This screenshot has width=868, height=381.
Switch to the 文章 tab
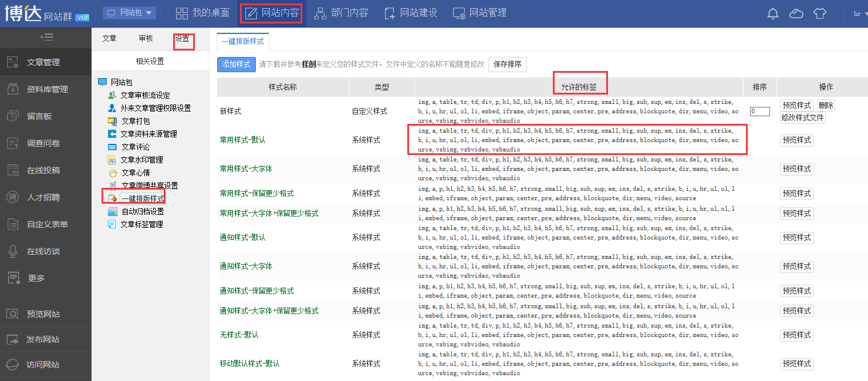109,38
